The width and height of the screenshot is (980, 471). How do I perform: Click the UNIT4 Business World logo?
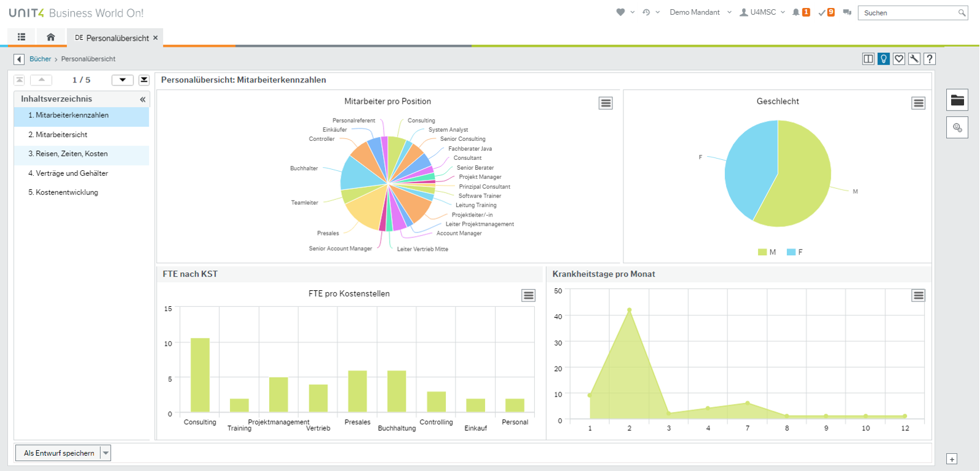pos(76,13)
